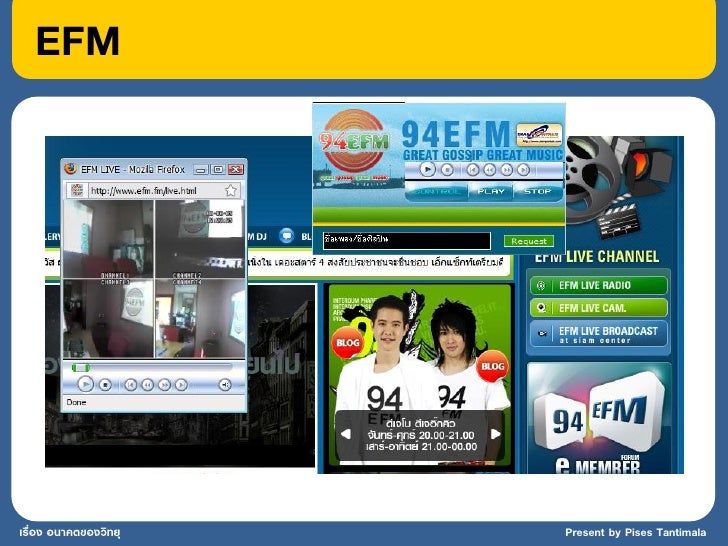728x546 pixels.
Task: Close the EFM LIVE Firefox window
Action: [x=236, y=169]
